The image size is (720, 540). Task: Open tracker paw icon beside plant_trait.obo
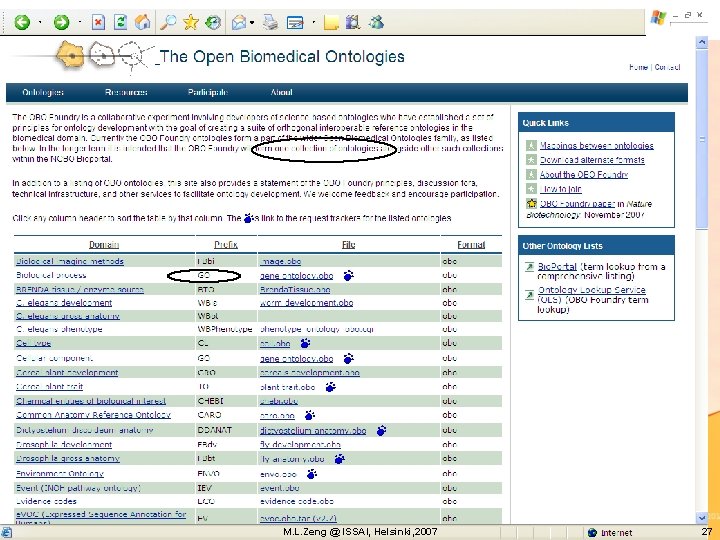coord(331,387)
